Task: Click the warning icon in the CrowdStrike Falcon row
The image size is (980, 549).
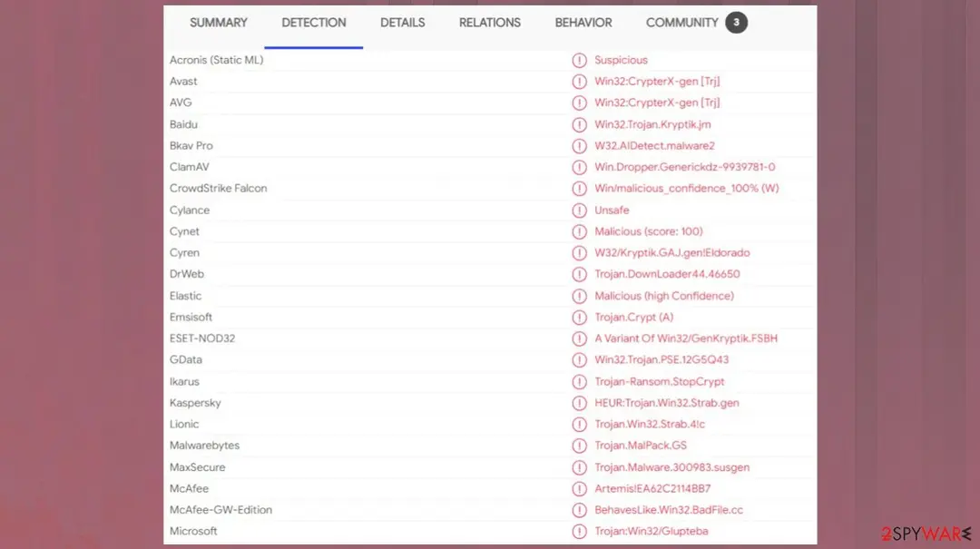Action: coord(579,188)
